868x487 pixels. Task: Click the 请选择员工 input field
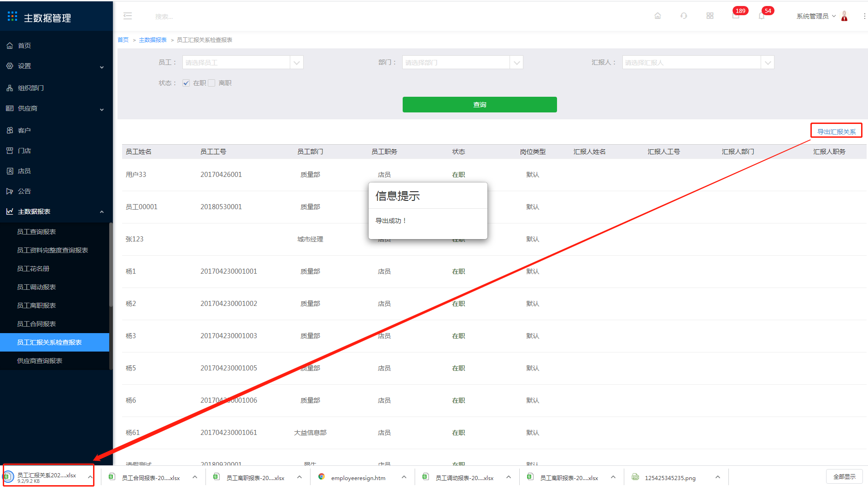(x=236, y=63)
